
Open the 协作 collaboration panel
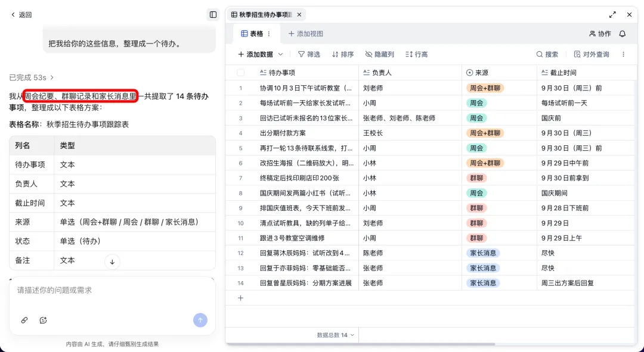600,34
